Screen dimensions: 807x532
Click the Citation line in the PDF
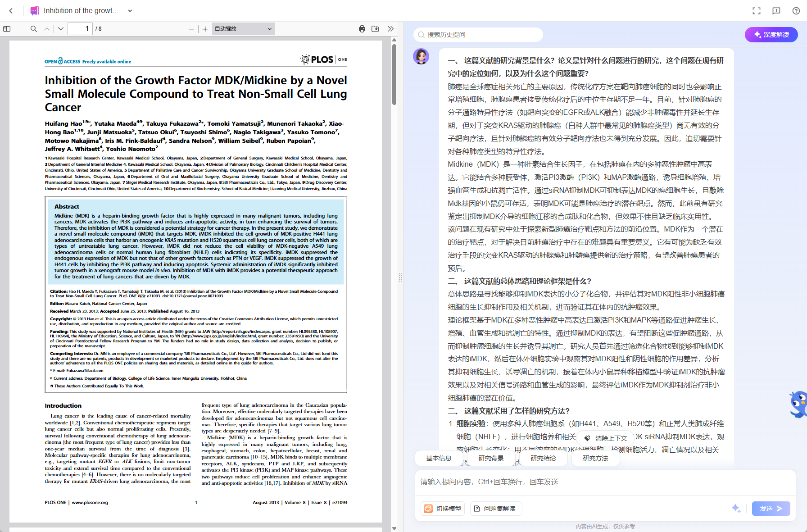pyautogui.click(x=194, y=293)
